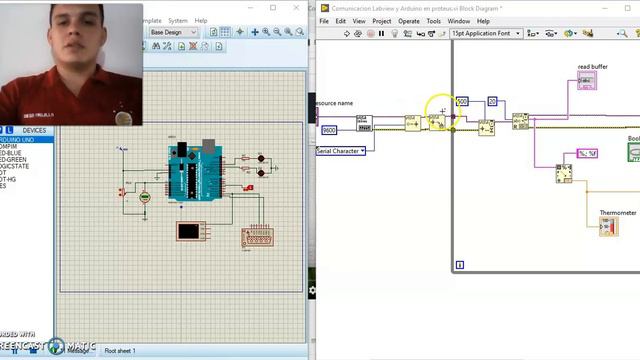Click the Exit to Parent Sheet icon
Image resolution: width=640 pixels, height=360 pixels.
click(x=205, y=47)
